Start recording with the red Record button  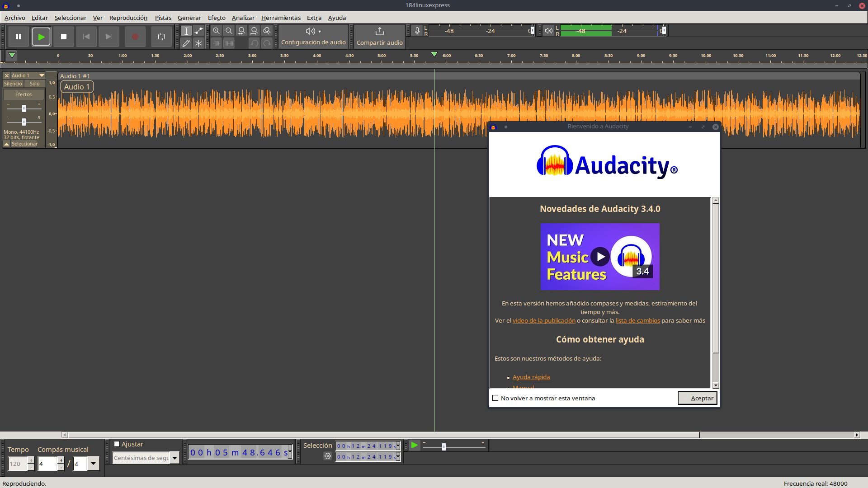pos(135,37)
